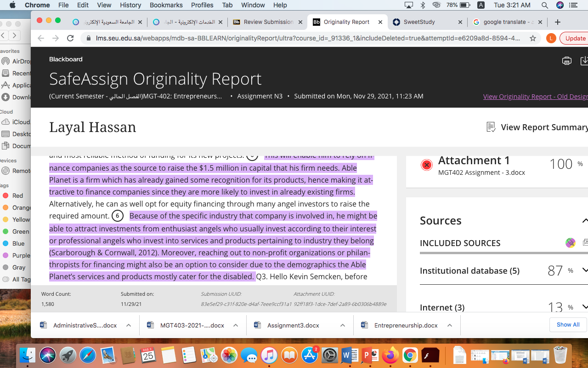Viewport: 588px width, 368px height.
Task: Open options for Entrepreneurship.docx download
Action: pyautogui.click(x=450, y=325)
